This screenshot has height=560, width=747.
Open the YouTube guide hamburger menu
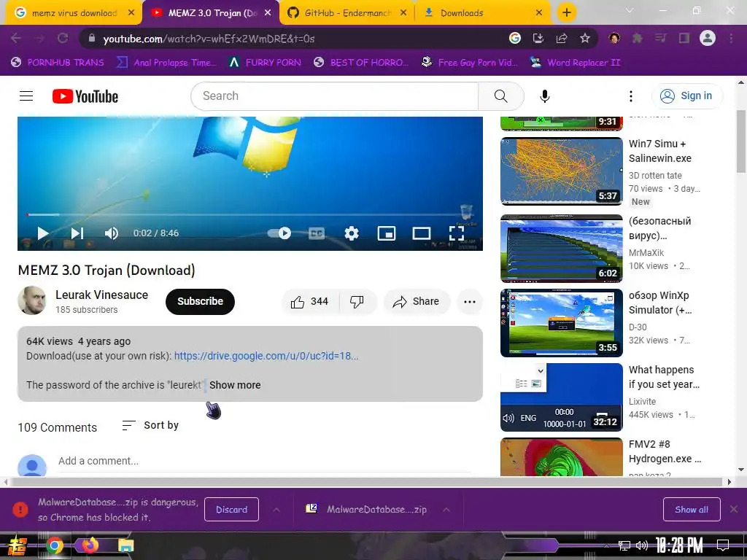26,96
